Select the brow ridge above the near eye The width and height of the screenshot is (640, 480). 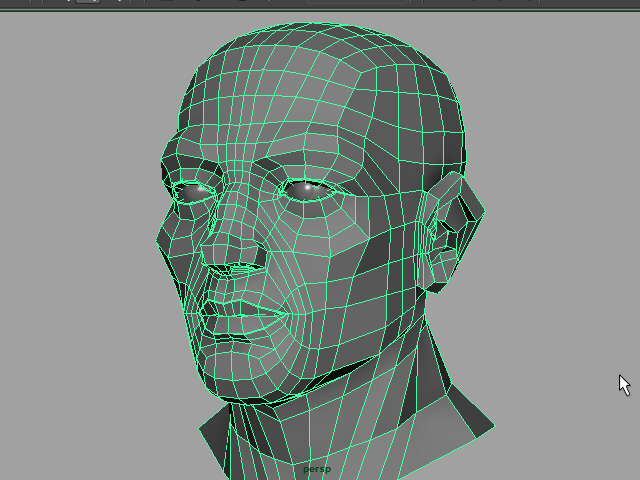click(x=310, y=160)
